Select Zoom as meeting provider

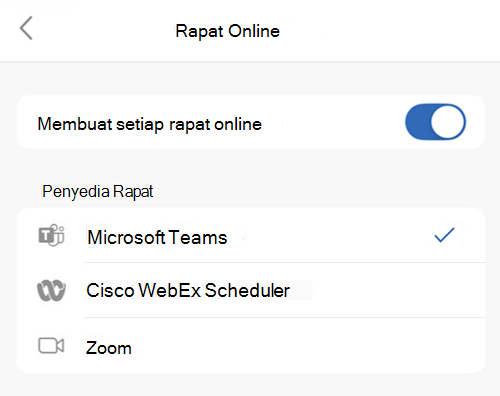coord(251,346)
